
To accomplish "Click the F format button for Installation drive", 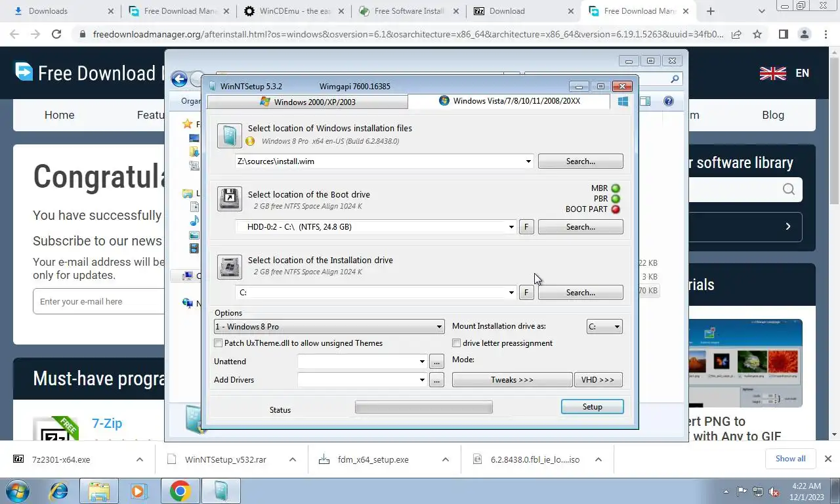I will pos(526,293).
